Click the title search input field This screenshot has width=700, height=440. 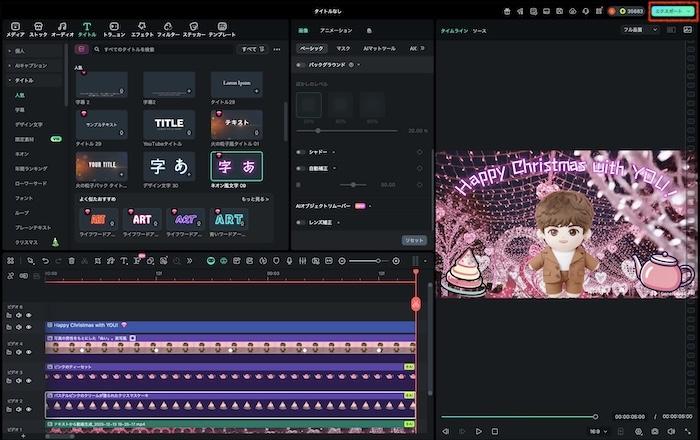[x=163, y=49]
